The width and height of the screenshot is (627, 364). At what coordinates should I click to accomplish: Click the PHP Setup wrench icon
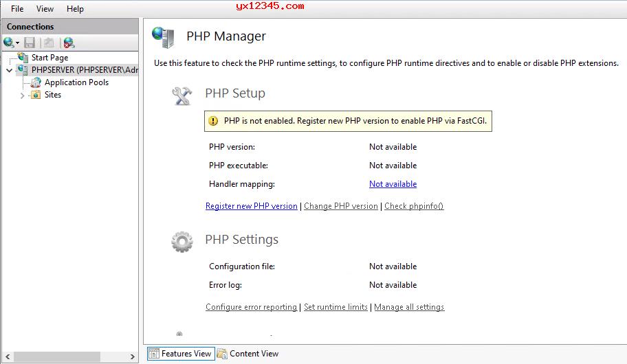pos(182,95)
